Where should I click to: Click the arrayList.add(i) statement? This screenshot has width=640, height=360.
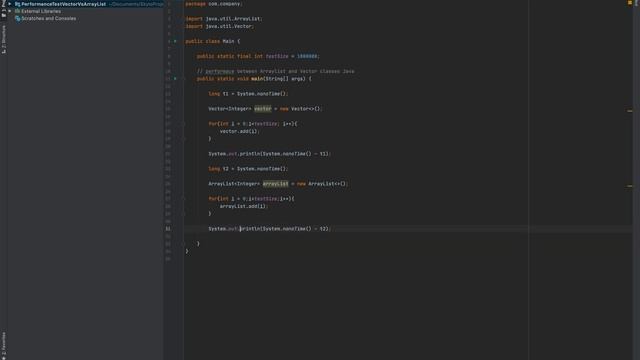pos(244,206)
